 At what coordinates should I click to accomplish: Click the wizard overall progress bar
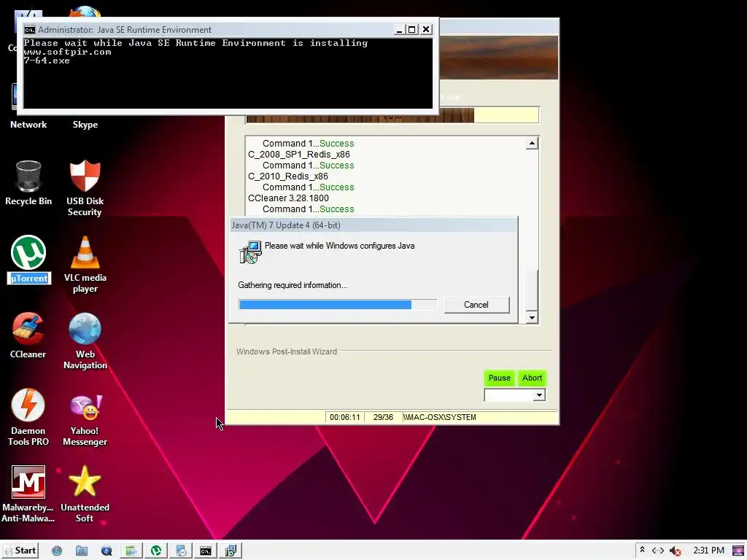[x=392, y=115]
